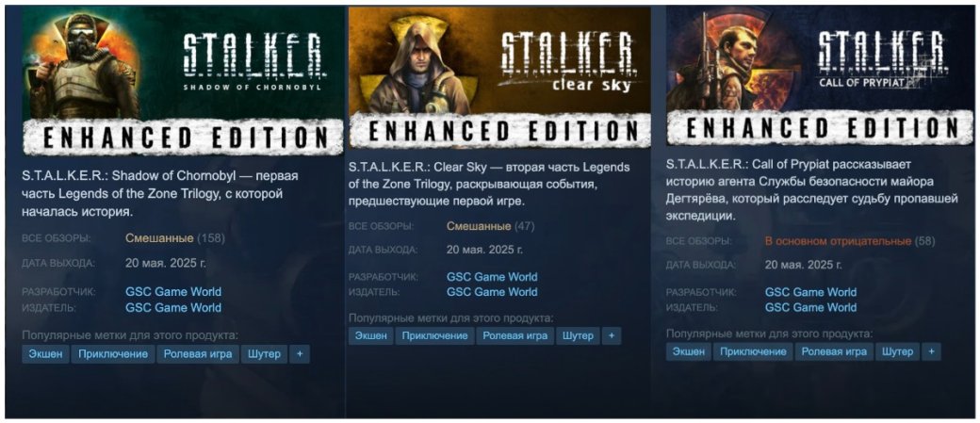Select Приключение tag under Clear Sky
The image size is (980, 423).
[434, 335]
